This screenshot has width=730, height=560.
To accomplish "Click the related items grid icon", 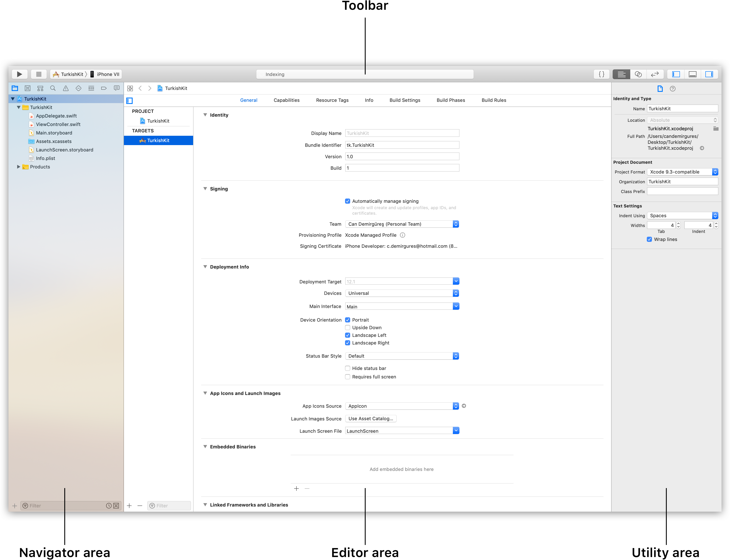I will click(x=130, y=88).
